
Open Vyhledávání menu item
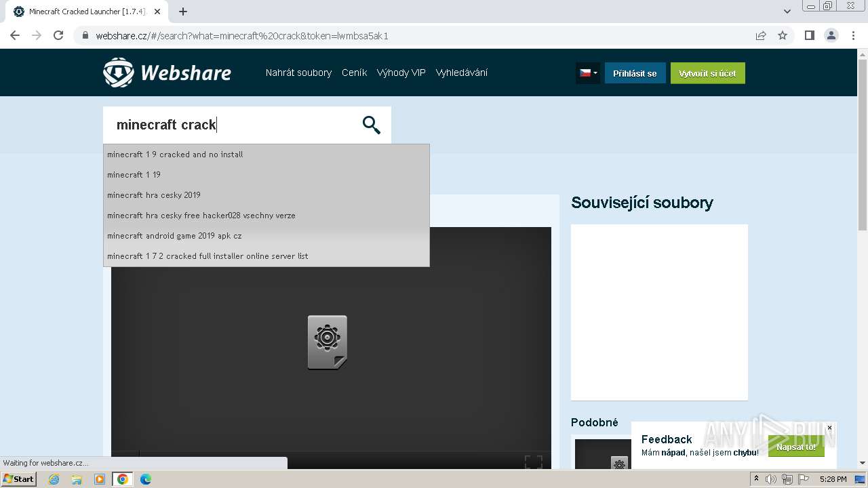point(462,73)
